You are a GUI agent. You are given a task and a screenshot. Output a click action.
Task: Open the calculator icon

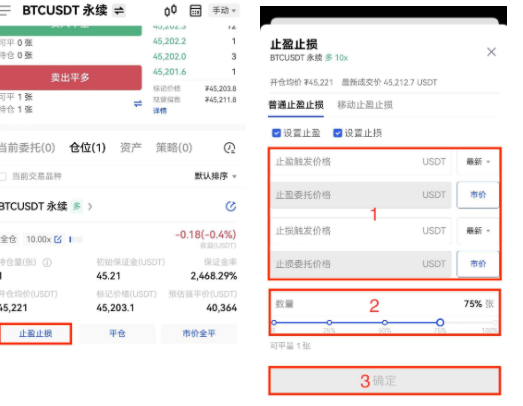click(195, 11)
